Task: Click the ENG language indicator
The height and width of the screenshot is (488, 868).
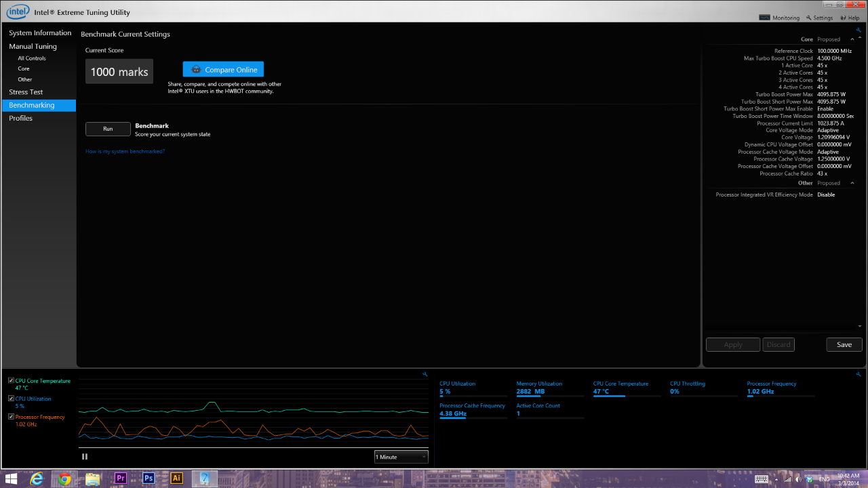Action: (825, 479)
